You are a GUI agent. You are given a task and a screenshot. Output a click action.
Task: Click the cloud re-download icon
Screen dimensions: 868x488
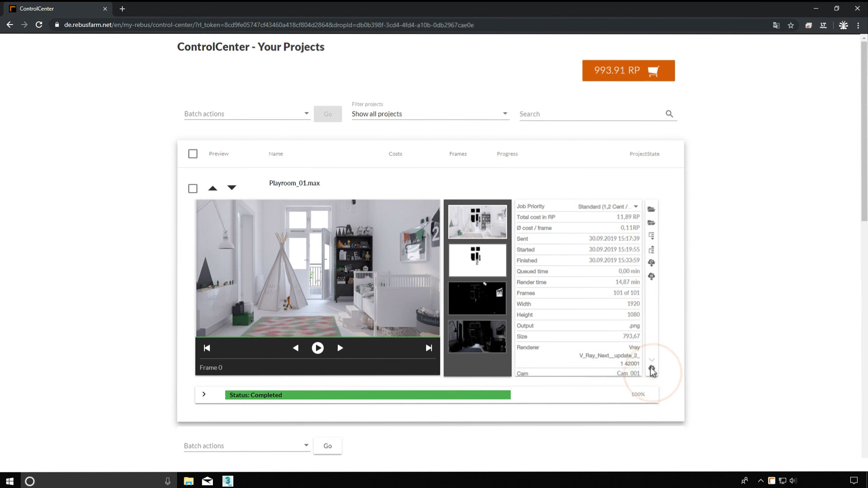pos(651,263)
